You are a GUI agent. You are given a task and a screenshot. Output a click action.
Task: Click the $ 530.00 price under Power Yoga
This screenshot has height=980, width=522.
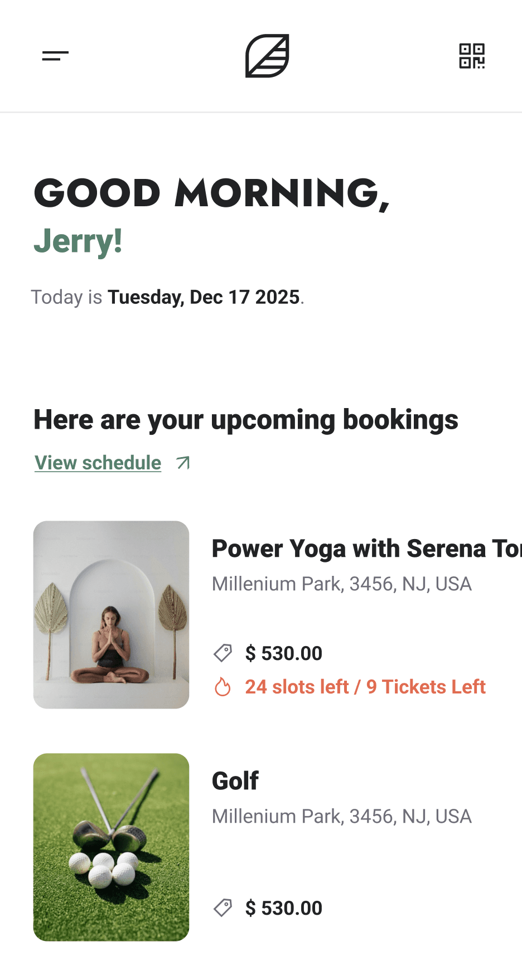(284, 653)
